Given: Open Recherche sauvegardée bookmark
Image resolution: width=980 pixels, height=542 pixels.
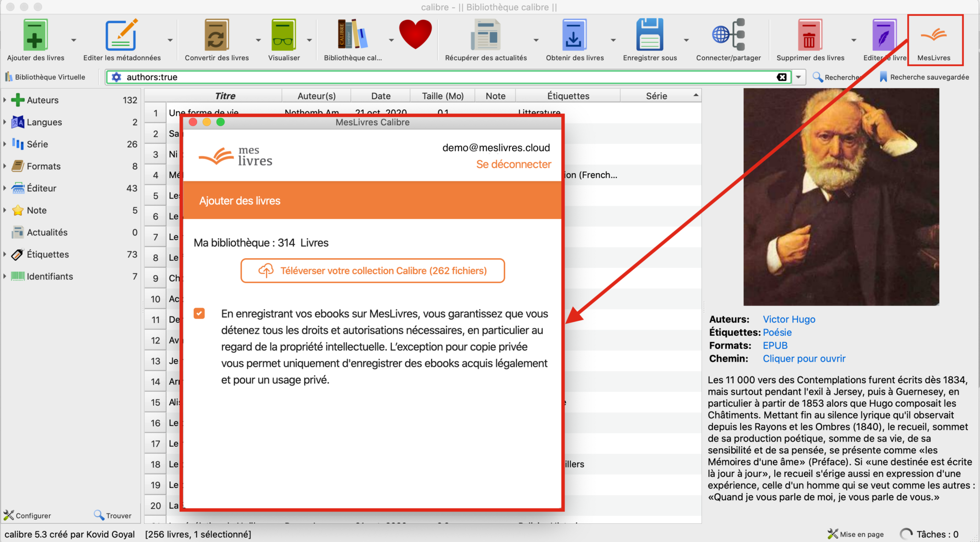Looking at the screenshot, I should click(924, 77).
